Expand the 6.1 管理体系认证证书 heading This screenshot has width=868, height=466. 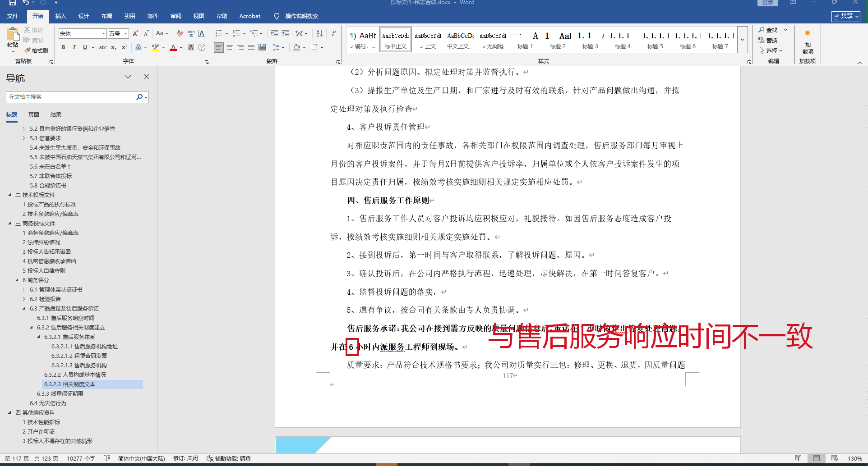point(24,290)
